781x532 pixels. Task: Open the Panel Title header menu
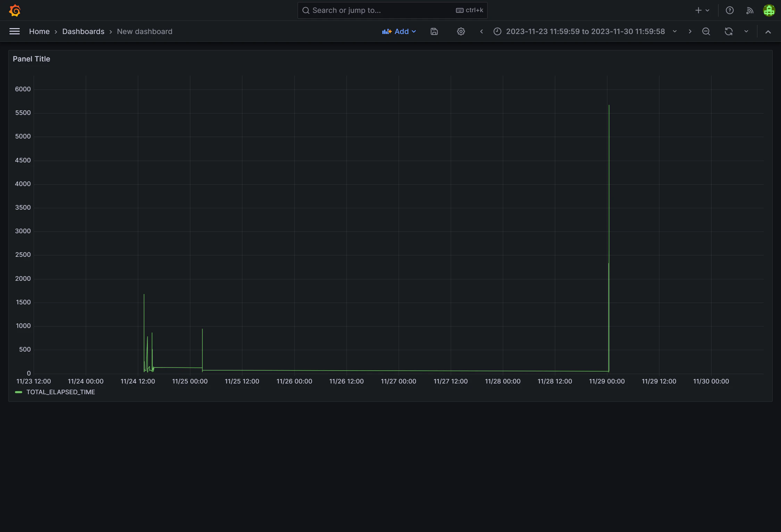coord(32,59)
